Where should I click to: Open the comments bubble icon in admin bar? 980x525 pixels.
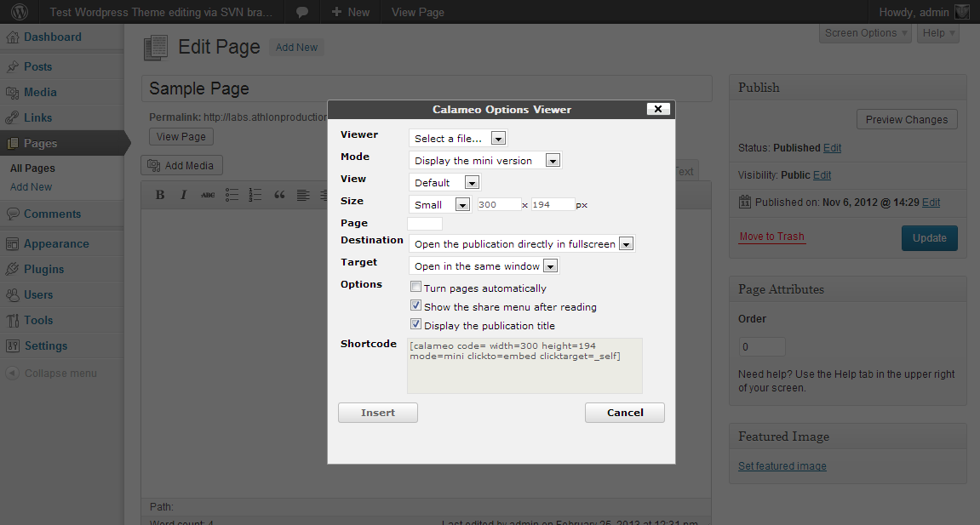click(302, 12)
